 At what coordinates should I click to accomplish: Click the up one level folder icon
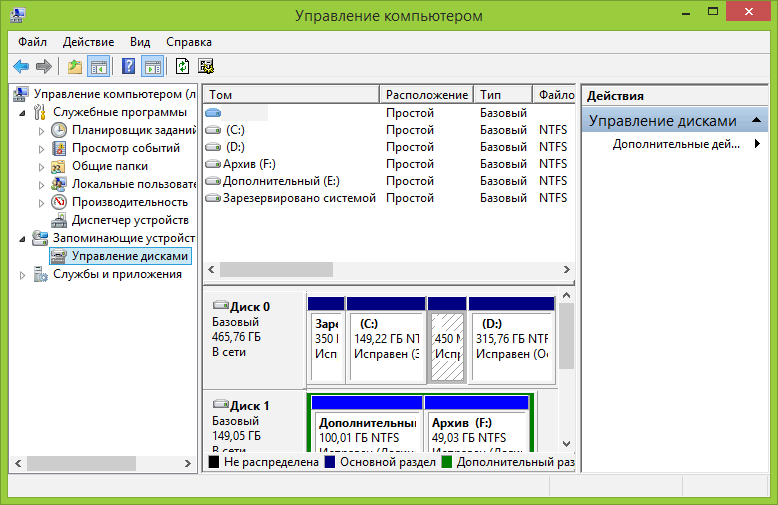tap(75, 67)
